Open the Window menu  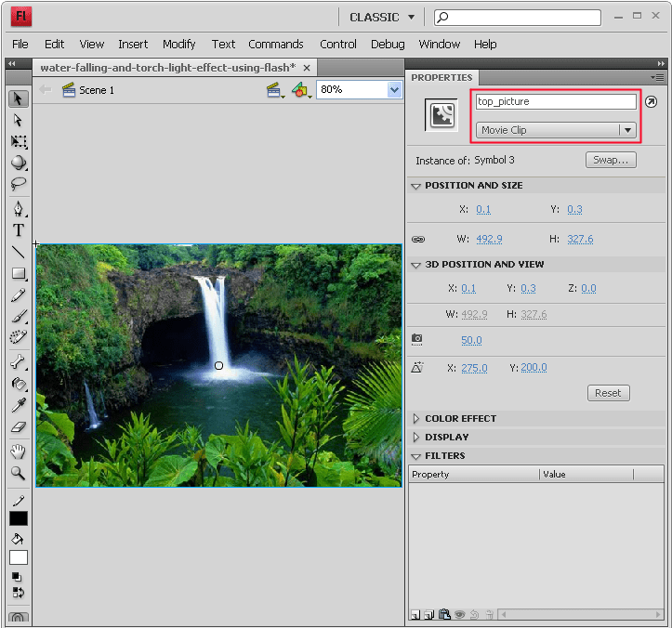pos(440,44)
